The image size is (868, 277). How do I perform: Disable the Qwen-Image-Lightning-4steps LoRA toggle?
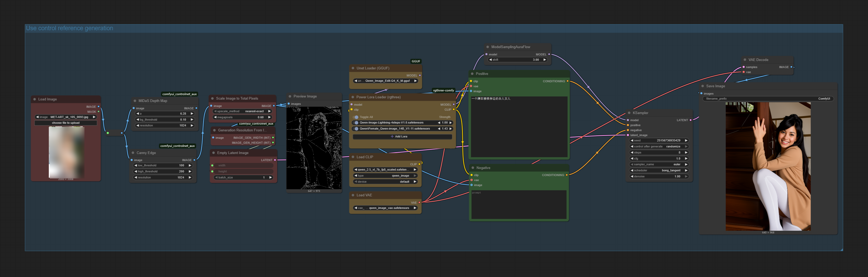[x=356, y=122]
